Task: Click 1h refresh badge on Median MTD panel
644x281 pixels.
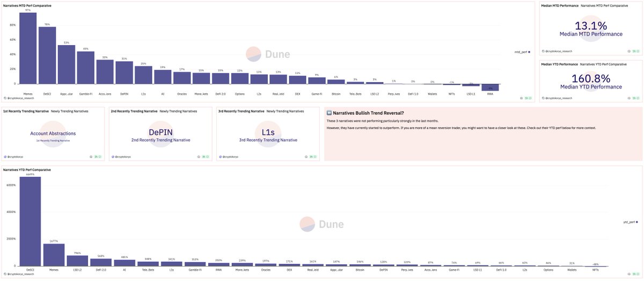Action: [635, 51]
